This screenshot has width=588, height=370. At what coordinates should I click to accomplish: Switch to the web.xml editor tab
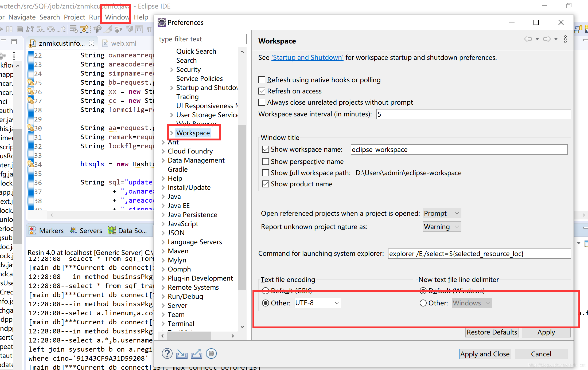[120, 43]
